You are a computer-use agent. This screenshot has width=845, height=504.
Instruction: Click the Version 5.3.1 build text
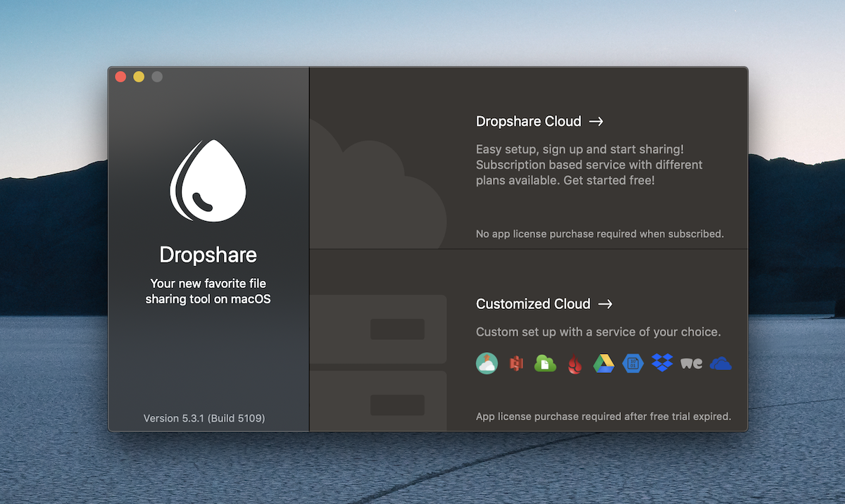[204, 418]
